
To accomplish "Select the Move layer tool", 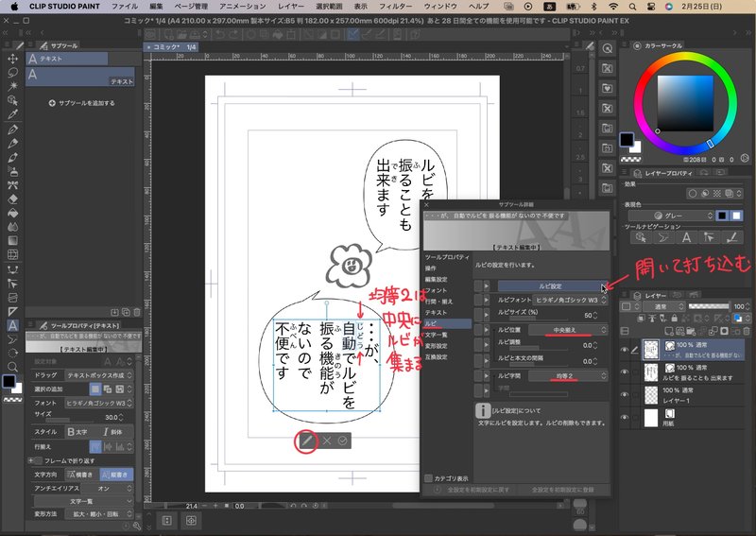I will (12, 59).
